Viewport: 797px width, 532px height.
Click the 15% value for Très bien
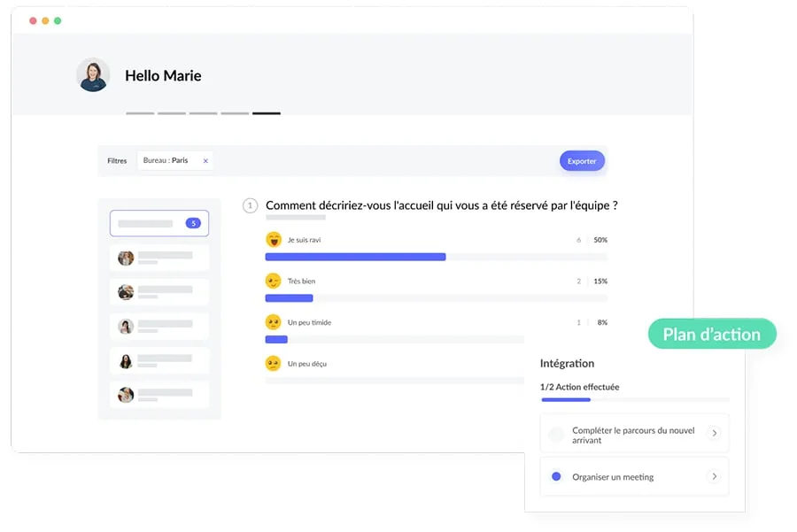coord(600,281)
